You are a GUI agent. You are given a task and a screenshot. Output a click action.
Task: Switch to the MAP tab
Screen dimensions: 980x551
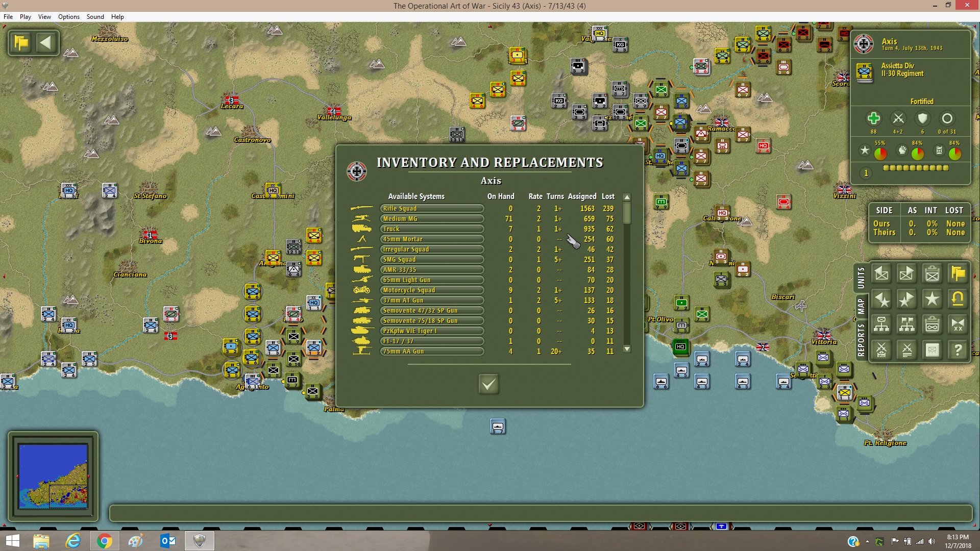pos(861,307)
